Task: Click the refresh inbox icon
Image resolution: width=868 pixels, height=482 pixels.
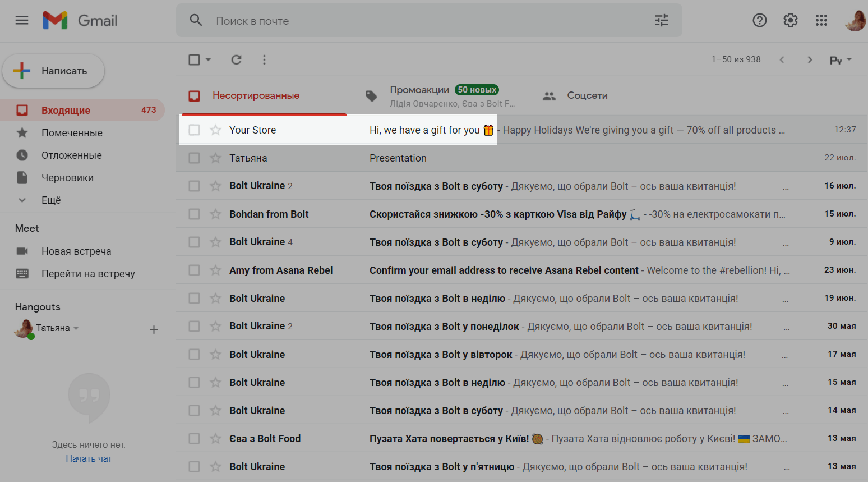Action: point(237,59)
